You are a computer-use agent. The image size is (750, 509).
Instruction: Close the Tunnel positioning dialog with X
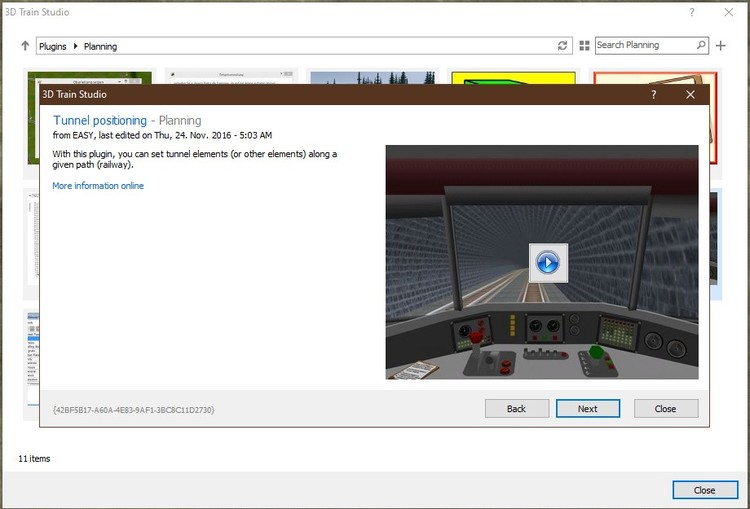(x=690, y=95)
